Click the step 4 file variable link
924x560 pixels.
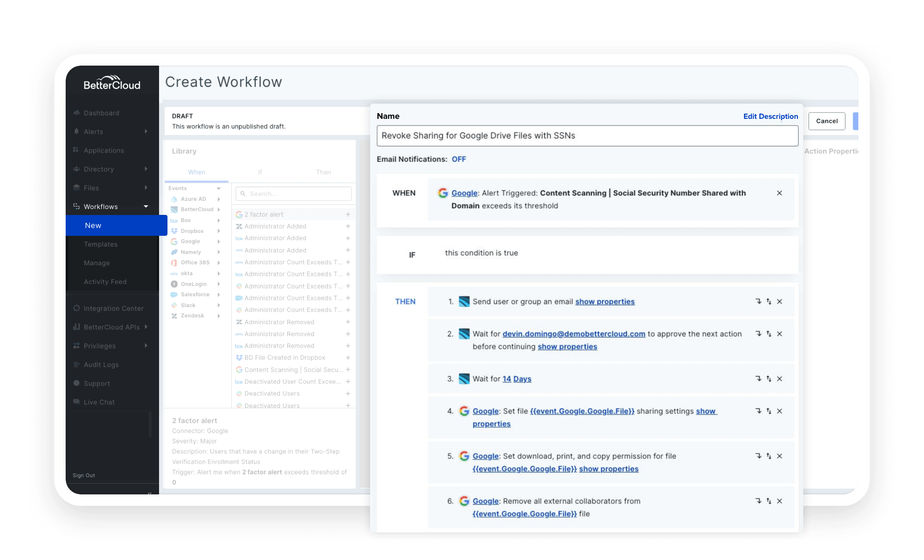582,411
